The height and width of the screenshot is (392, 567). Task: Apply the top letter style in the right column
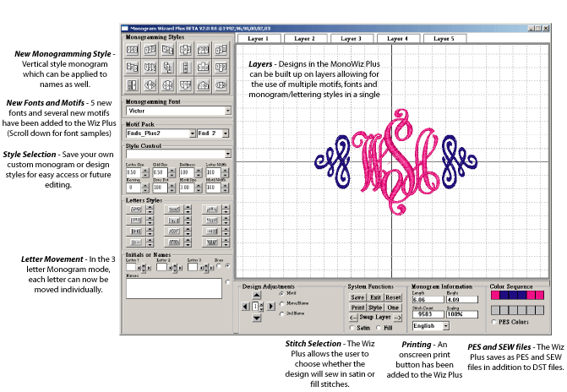point(211,210)
